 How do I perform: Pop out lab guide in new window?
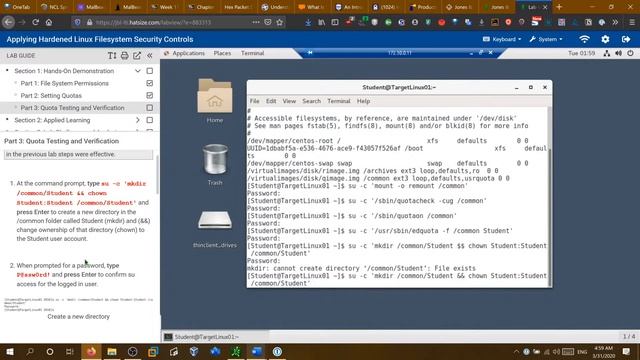(137, 56)
